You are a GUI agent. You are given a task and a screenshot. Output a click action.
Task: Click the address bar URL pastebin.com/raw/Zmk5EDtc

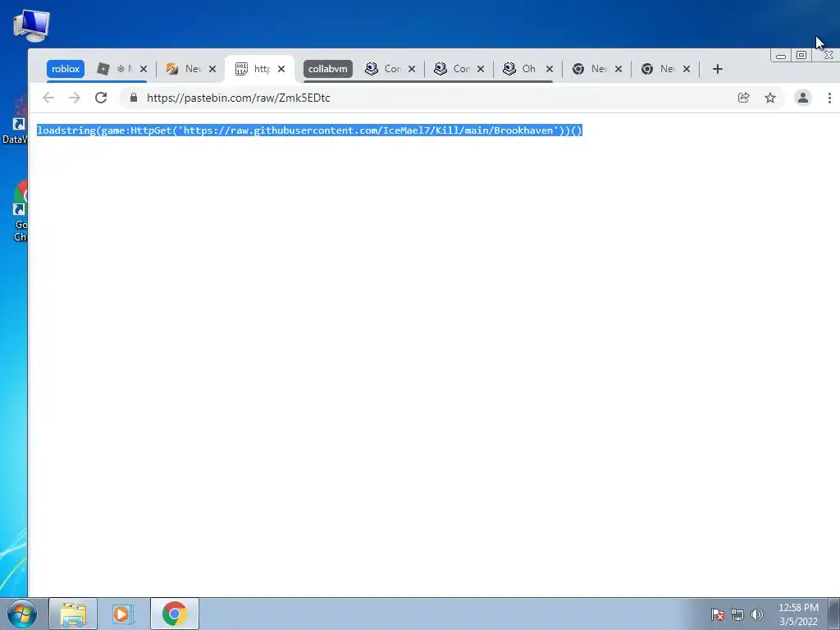[239, 98]
